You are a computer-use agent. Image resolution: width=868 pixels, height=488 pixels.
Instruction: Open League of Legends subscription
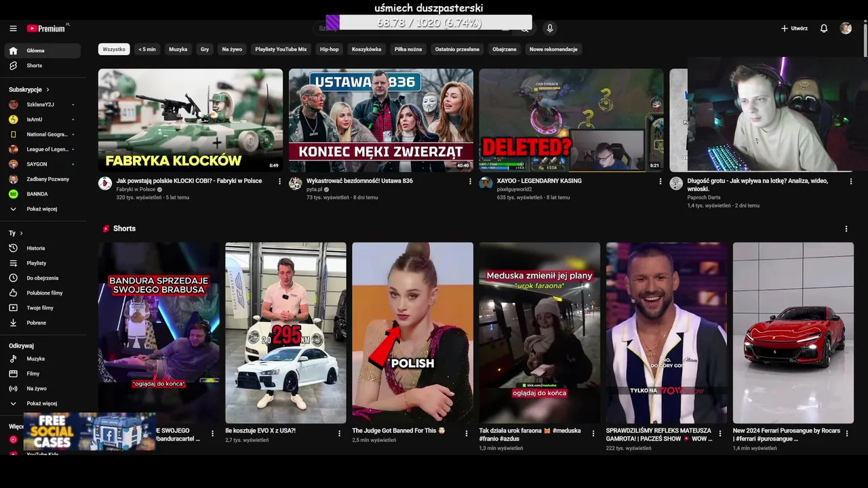coord(43,149)
